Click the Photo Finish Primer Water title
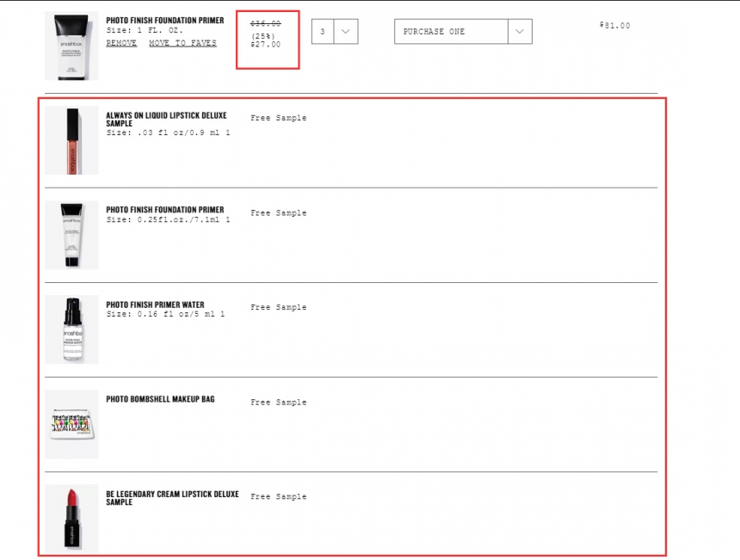Image resolution: width=740 pixels, height=560 pixels. tap(155, 305)
